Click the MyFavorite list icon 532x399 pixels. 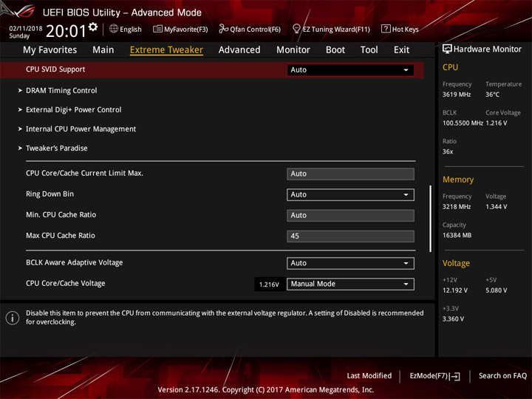pyautogui.click(x=157, y=29)
